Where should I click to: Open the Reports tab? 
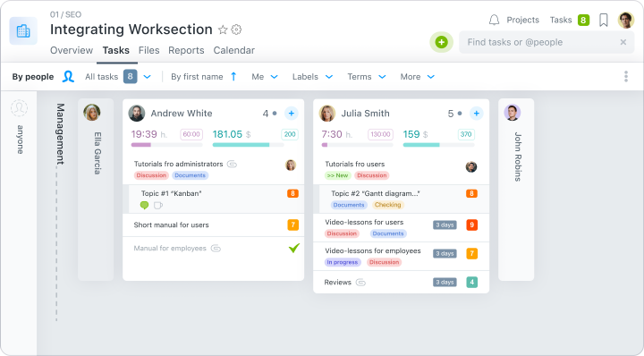[x=186, y=50]
